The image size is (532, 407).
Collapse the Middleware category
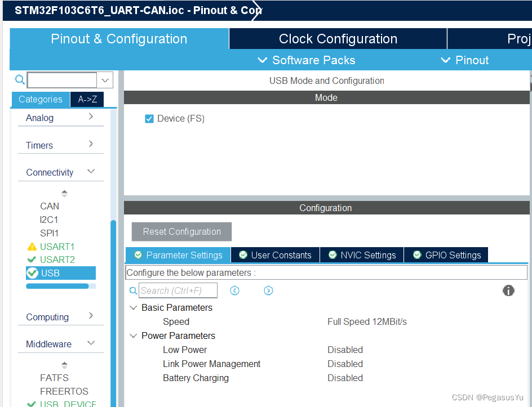[x=91, y=343]
